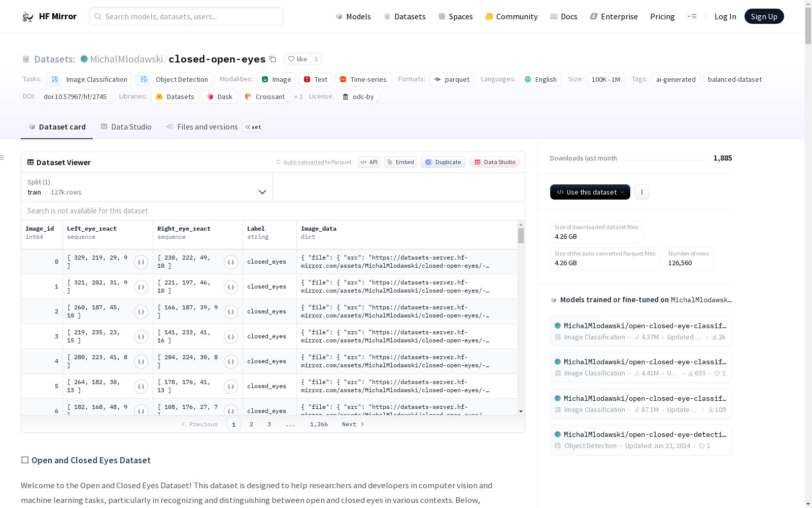
Task: Show the plus one more libraries
Action: [298, 97]
